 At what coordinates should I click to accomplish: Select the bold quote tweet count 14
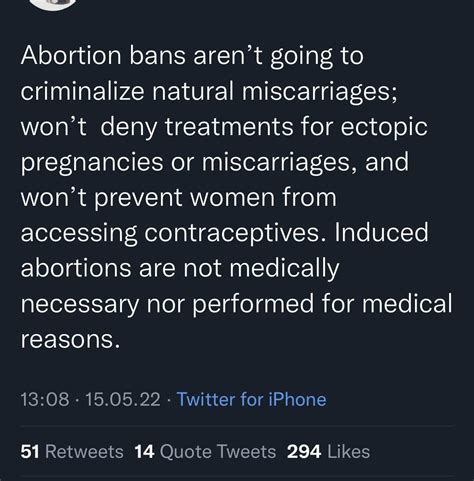[144, 452]
